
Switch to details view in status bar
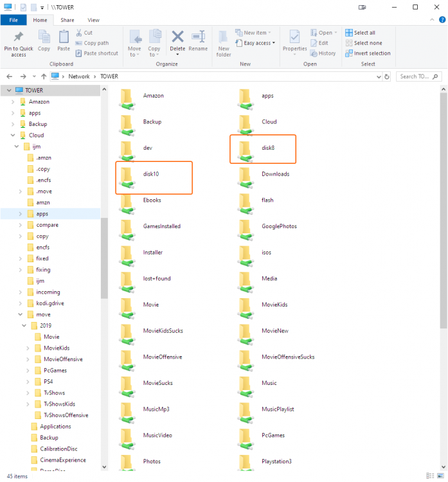tap(430, 476)
